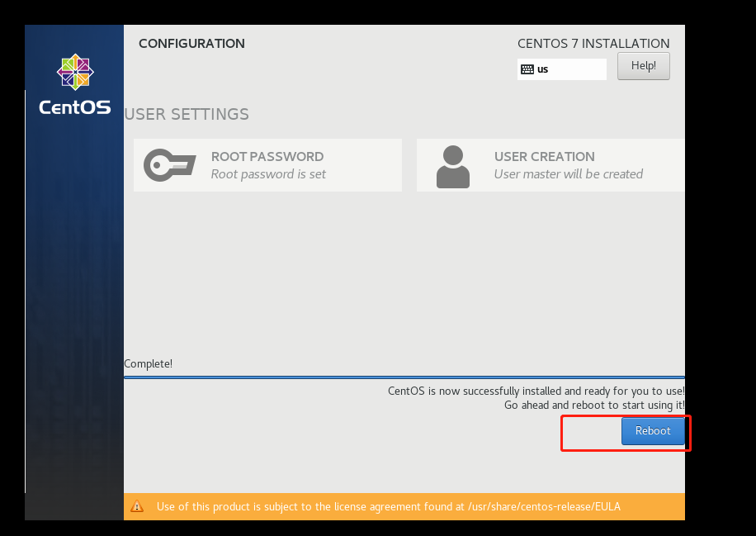Open the Root Password setting
Screen dimensions: 756x536
267,165
